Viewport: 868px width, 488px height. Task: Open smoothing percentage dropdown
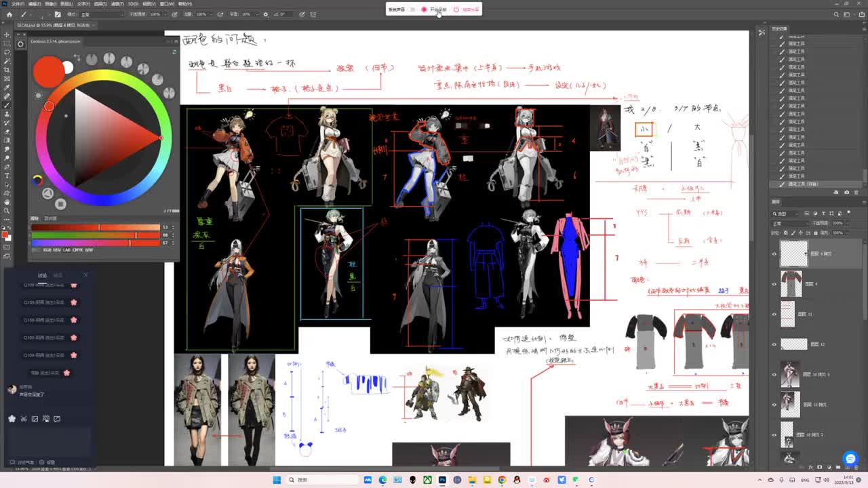[x=258, y=14]
